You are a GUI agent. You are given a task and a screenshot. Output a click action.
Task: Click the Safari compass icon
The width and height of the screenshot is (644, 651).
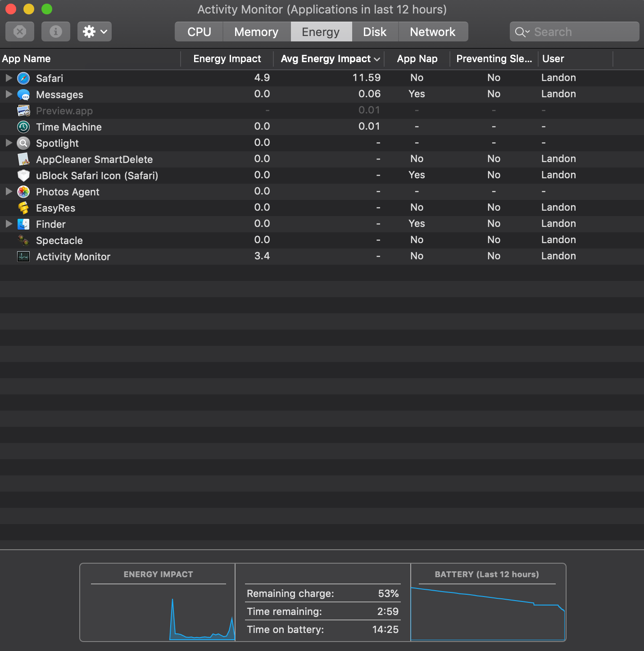pos(23,78)
